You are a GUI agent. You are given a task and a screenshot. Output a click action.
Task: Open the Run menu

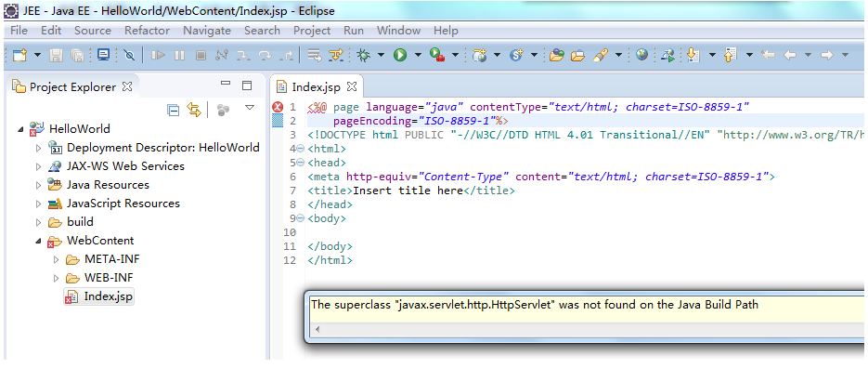coord(354,31)
